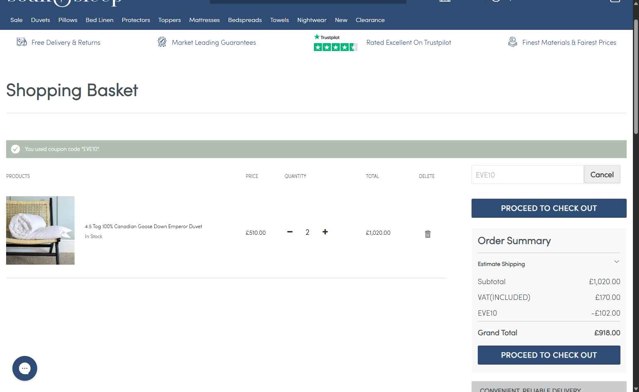Click the EVE10 discount -£102.00 value
Viewport: 639px width, 392px height.
click(606, 313)
